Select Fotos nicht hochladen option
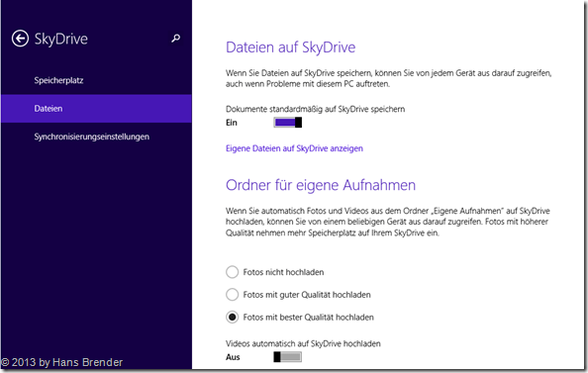588x373 pixels. coord(275,272)
